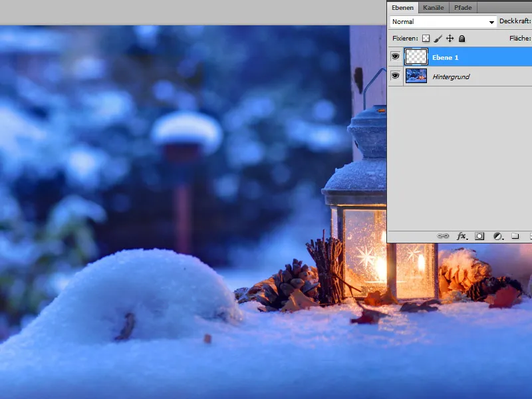The width and height of the screenshot is (532, 399).
Task: Hide the Hintergrund layer
Action: point(395,76)
